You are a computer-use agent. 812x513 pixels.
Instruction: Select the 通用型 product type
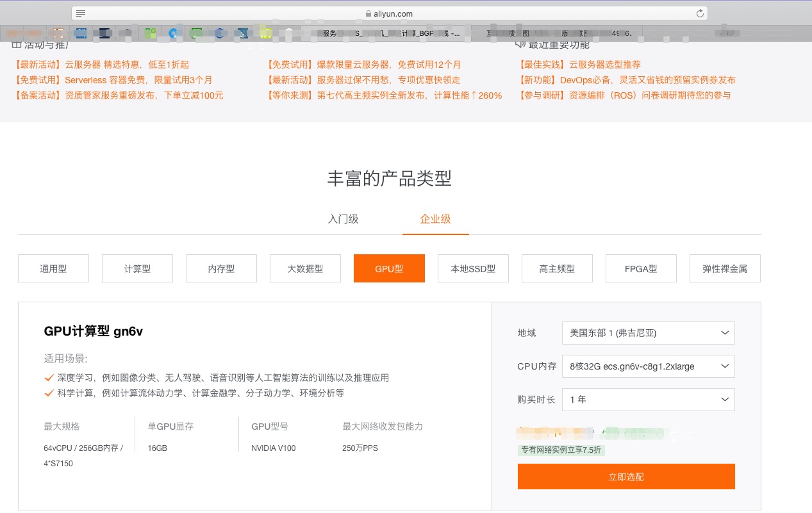53,268
